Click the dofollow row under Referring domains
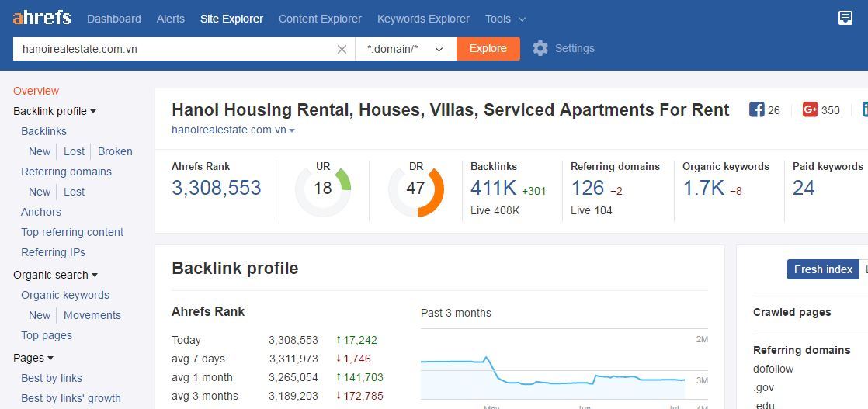The image size is (868, 409). (x=773, y=369)
